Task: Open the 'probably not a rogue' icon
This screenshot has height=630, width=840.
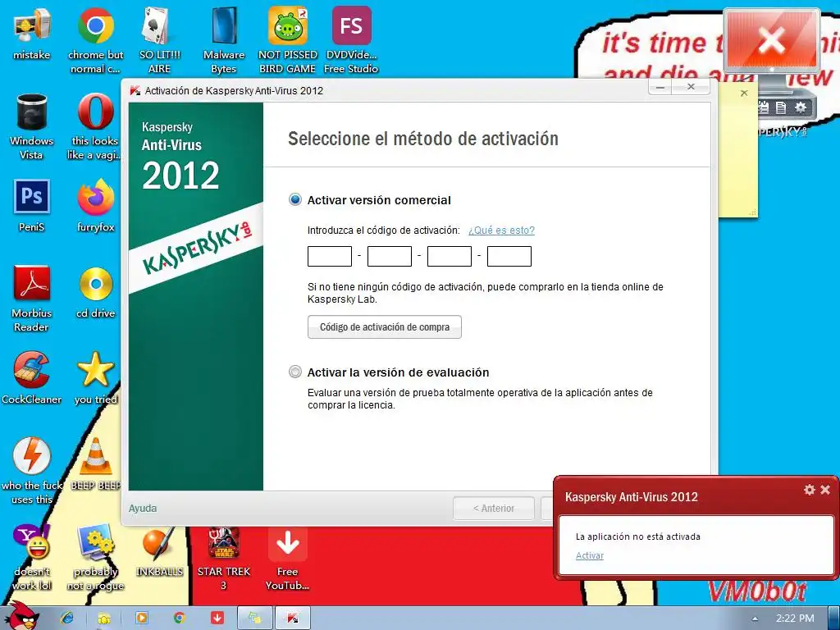Action: (x=95, y=557)
